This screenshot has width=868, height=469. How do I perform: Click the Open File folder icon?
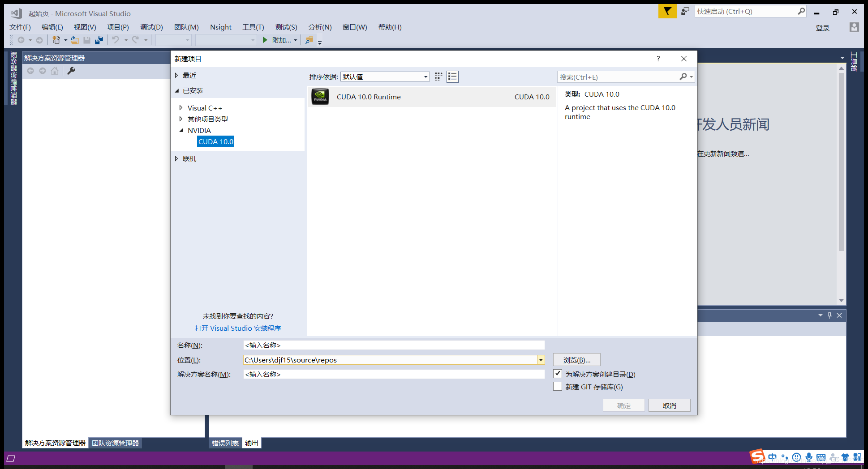pyautogui.click(x=74, y=40)
